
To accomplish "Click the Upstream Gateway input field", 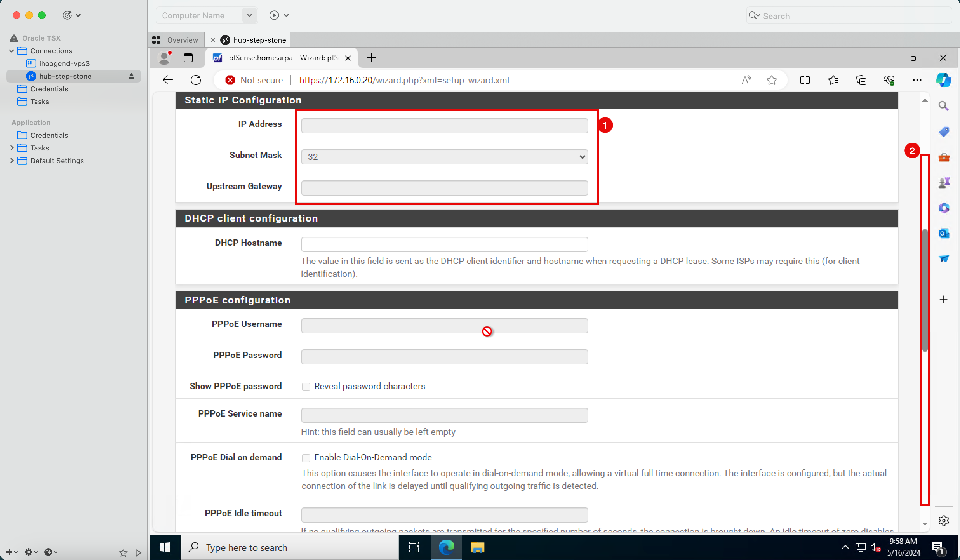I will [x=445, y=187].
